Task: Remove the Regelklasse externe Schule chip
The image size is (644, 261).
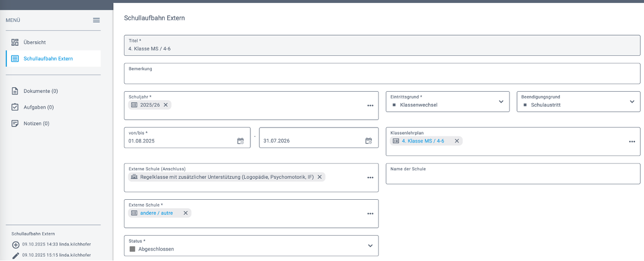Action: tap(320, 177)
